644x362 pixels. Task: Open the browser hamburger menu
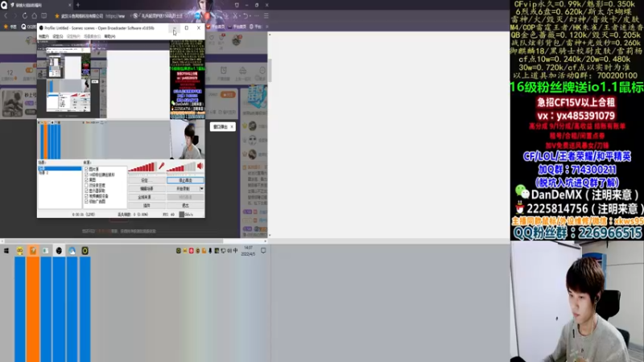tap(266, 16)
